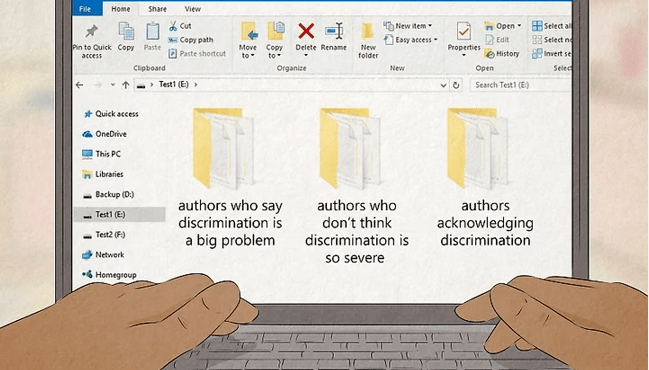Click the Copy icon in Clipboard group

126,32
